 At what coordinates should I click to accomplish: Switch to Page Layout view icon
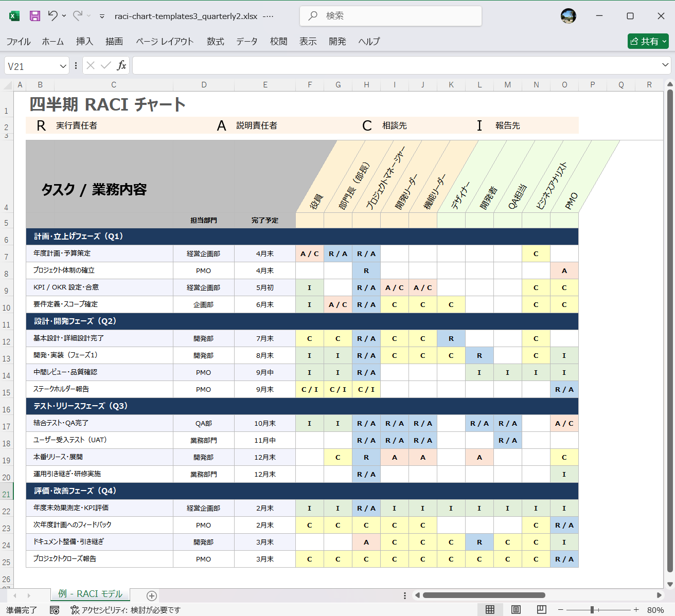point(516,610)
